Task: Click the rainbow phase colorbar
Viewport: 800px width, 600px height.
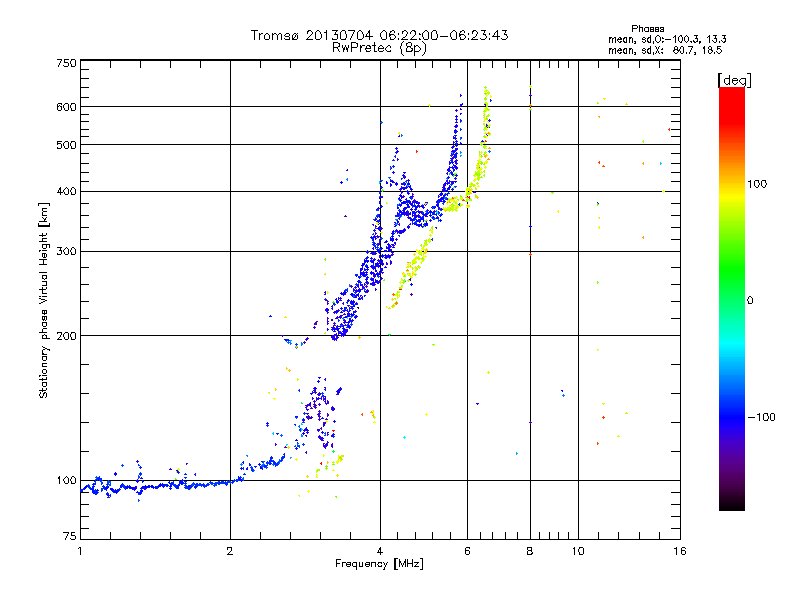Action: pyautogui.click(x=732, y=298)
